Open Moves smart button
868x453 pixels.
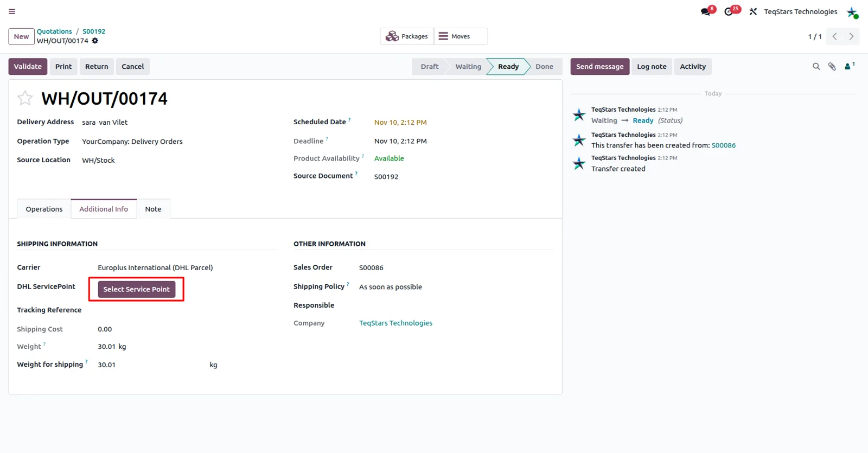click(x=461, y=36)
